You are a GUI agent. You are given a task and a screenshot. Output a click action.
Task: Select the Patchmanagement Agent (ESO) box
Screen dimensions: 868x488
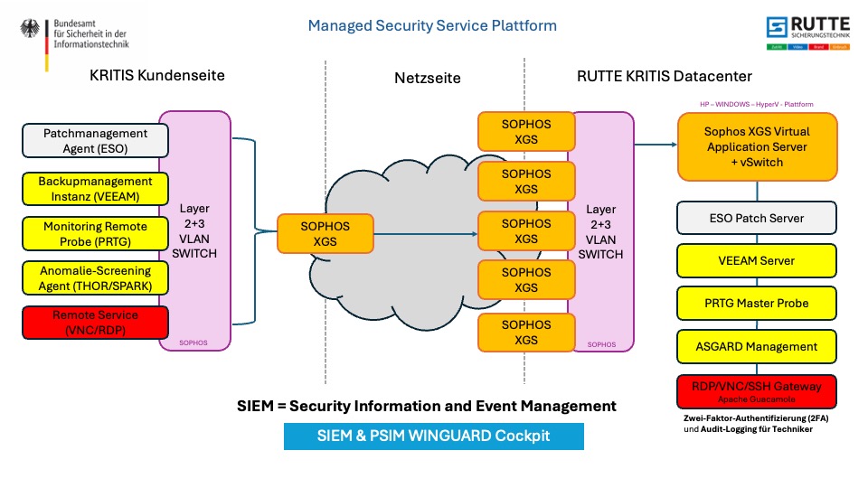pos(95,141)
